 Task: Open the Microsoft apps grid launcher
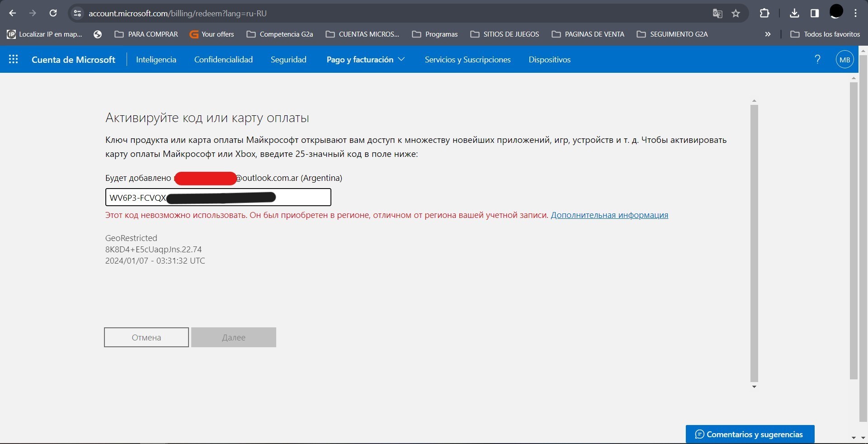coord(13,59)
